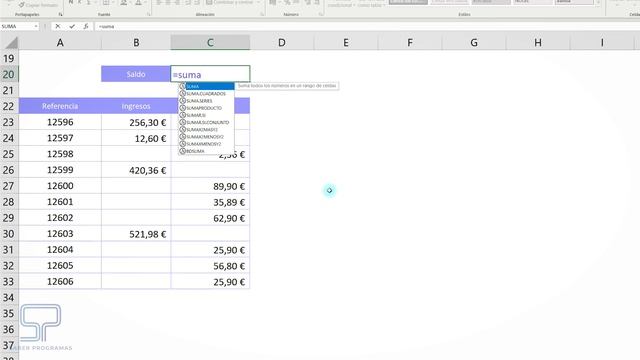Open the Insert Function fx dialog

(86, 26)
